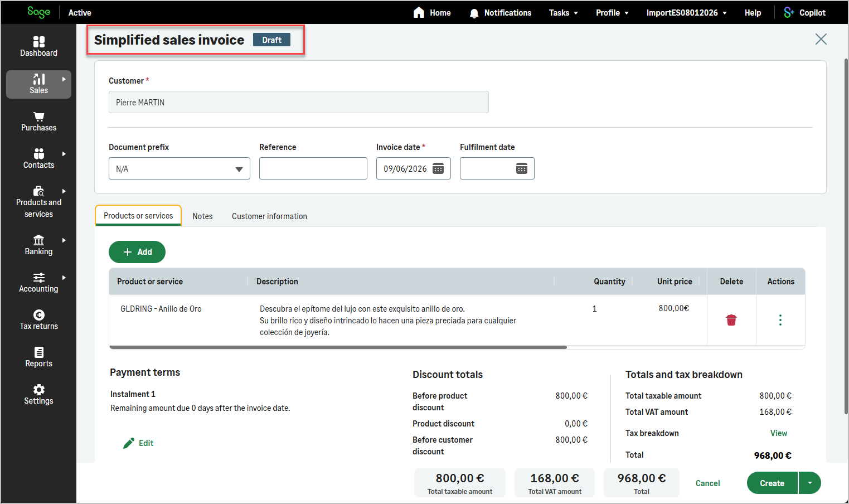Image resolution: width=849 pixels, height=504 pixels.
Task: Open Tax returns in sidebar
Action: tap(38, 319)
